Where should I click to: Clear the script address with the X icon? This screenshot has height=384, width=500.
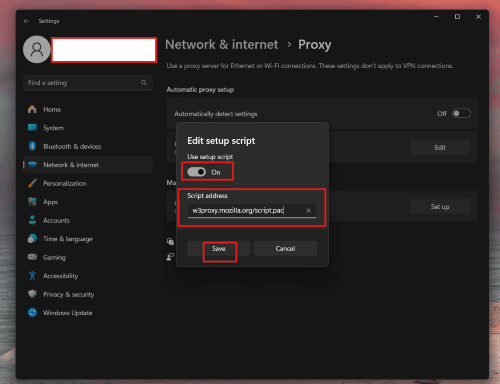pos(308,210)
